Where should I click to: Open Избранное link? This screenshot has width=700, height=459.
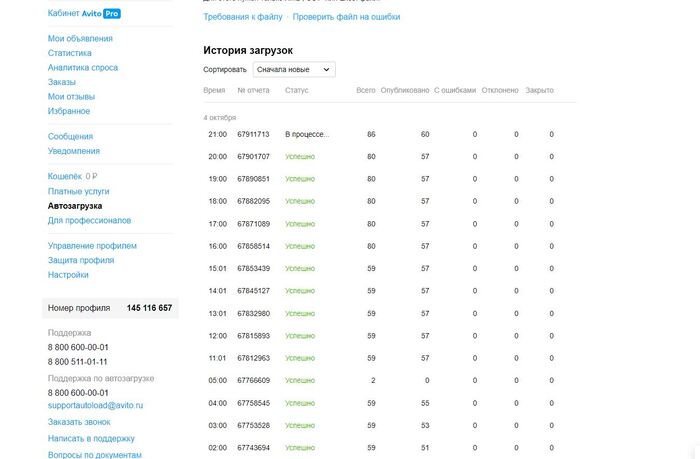point(69,111)
